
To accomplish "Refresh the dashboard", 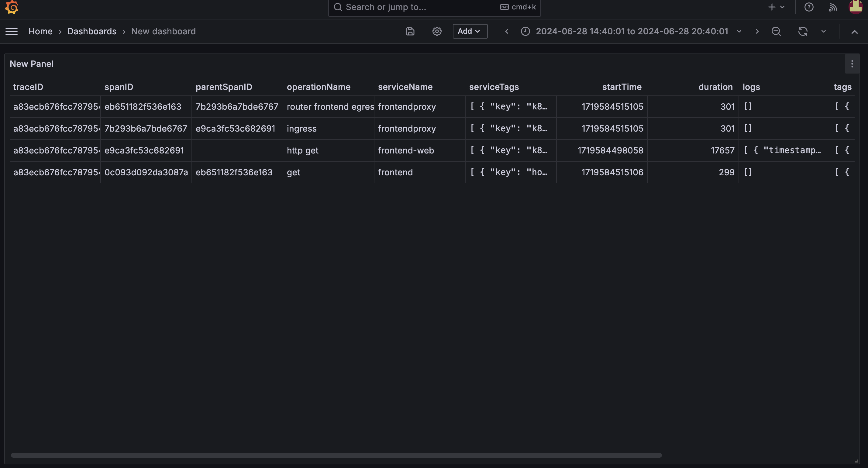I will click(x=803, y=31).
